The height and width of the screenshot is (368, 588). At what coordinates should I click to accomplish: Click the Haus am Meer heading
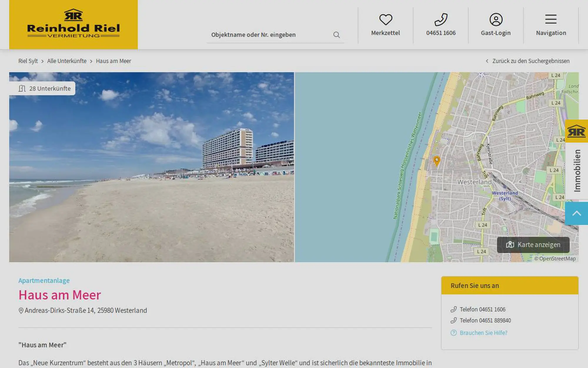(60, 295)
